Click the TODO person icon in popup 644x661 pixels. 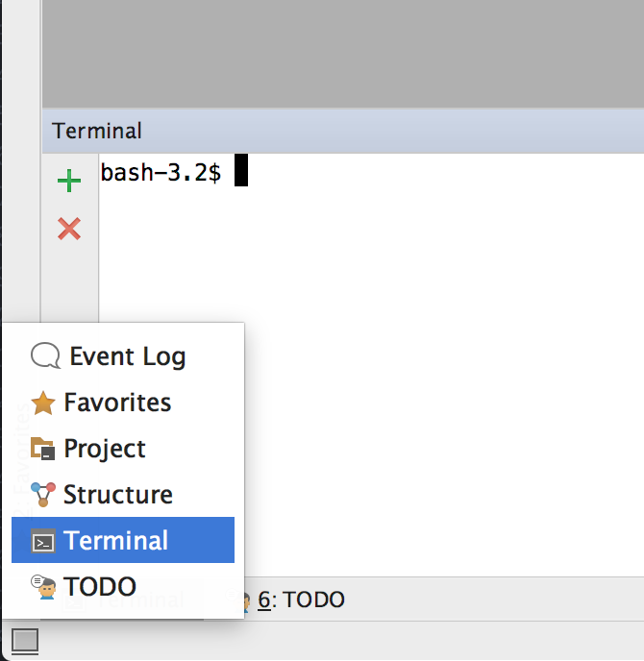pyautogui.click(x=43, y=586)
